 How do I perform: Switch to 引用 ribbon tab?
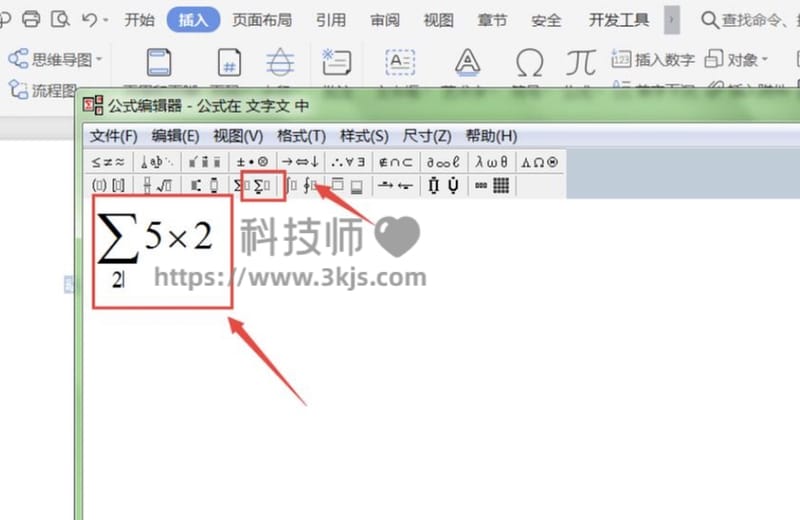tap(330, 20)
